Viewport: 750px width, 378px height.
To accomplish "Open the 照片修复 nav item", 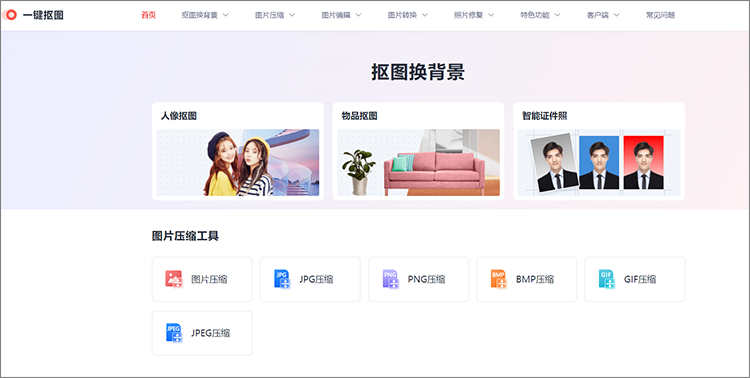I will tap(468, 15).
